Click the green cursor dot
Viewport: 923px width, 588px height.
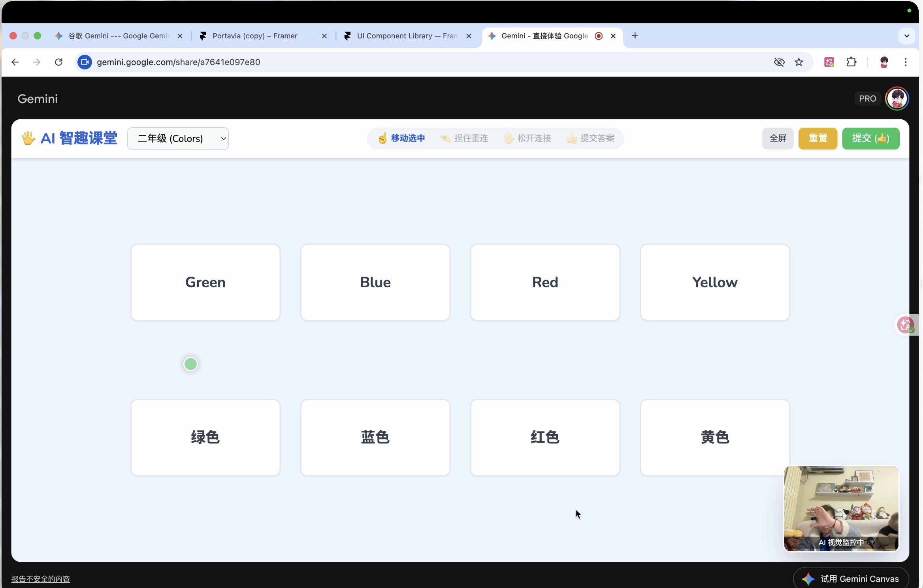tap(190, 364)
